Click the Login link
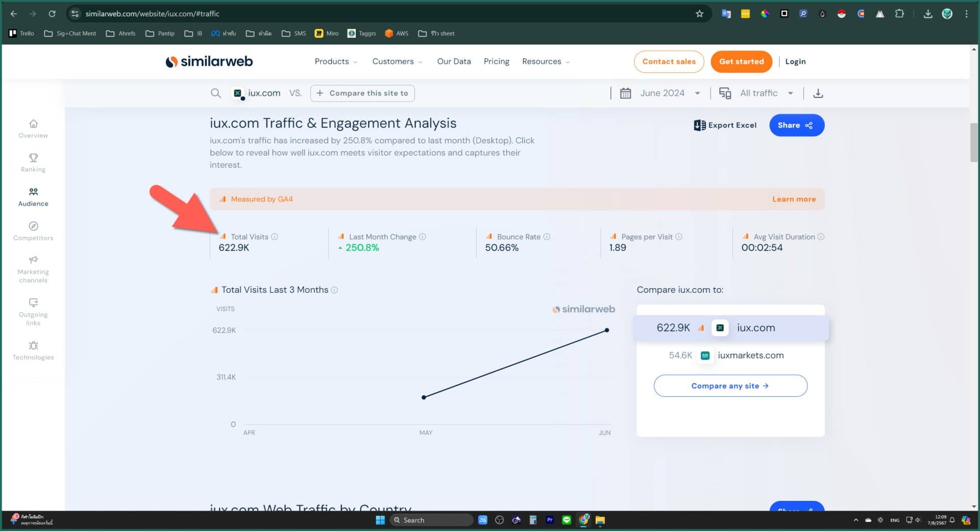The image size is (980, 531). pyautogui.click(x=795, y=61)
